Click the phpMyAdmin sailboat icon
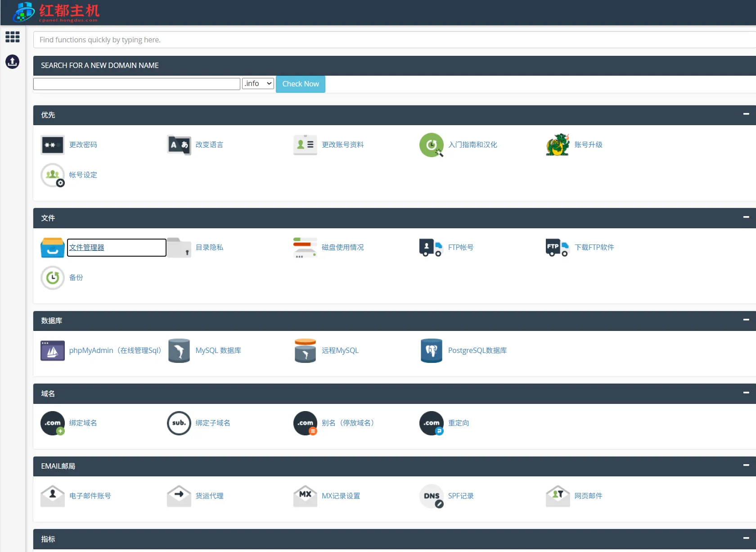The image size is (756, 552). (x=52, y=351)
